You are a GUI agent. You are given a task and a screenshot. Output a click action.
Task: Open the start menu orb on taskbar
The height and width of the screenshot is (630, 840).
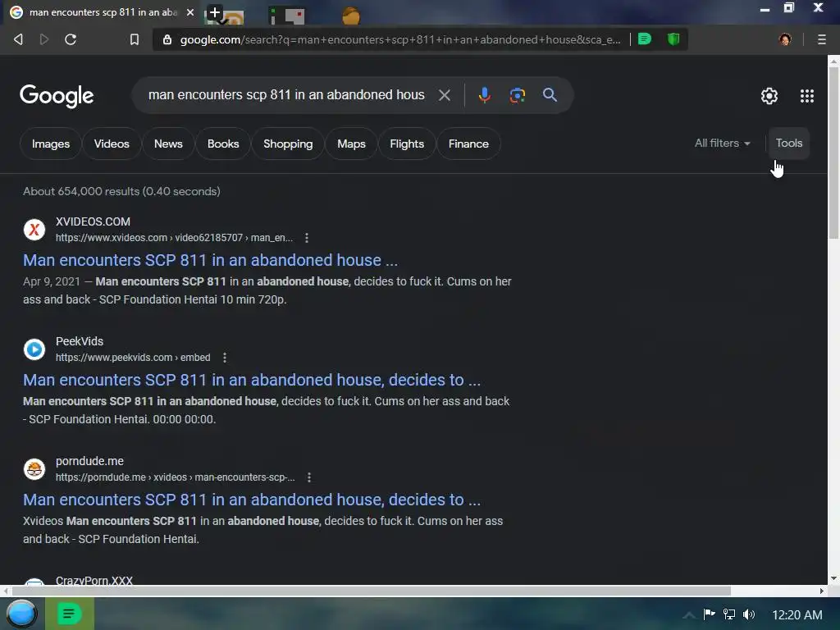(x=21, y=614)
